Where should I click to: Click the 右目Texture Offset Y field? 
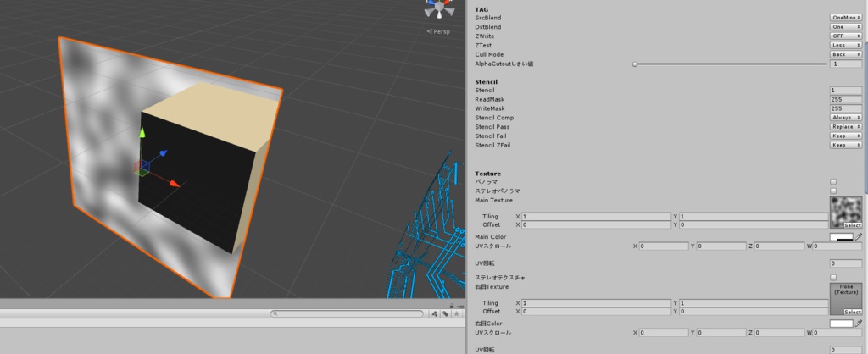(x=754, y=312)
